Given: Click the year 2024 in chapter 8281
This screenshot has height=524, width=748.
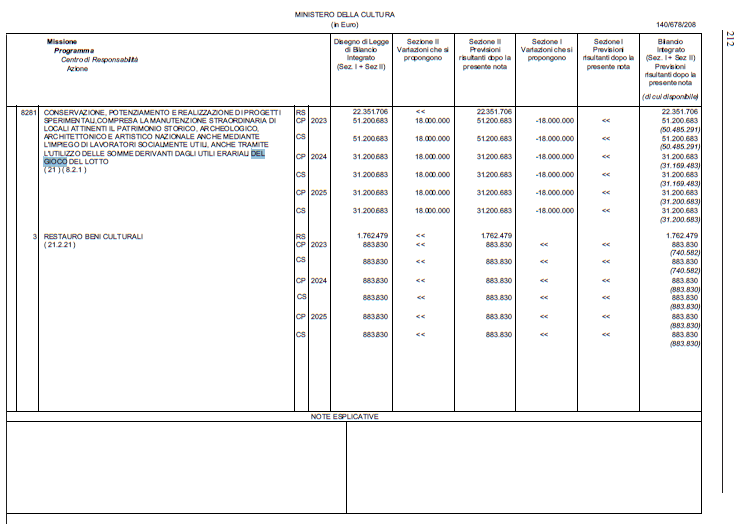Looking at the screenshot, I should tap(319, 157).
